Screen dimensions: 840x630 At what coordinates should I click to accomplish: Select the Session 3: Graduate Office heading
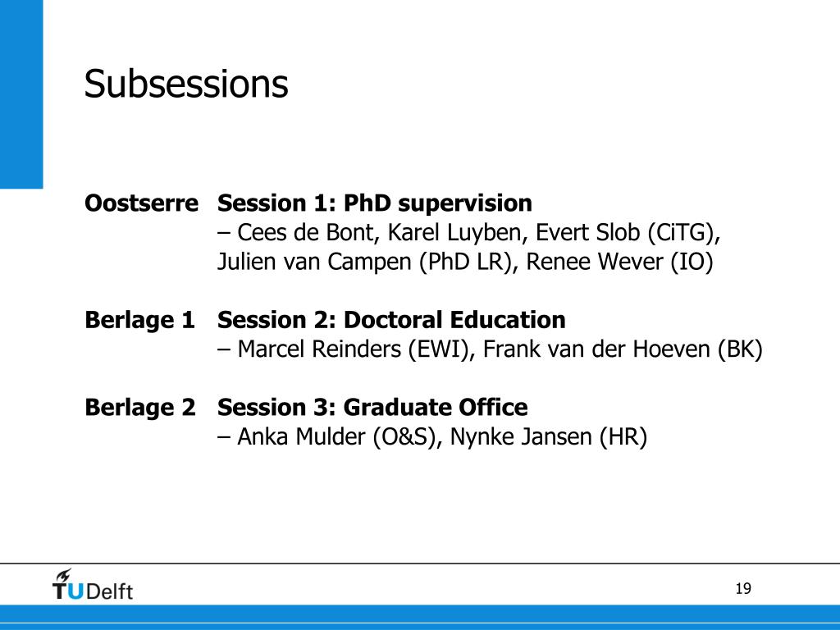click(372, 407)
